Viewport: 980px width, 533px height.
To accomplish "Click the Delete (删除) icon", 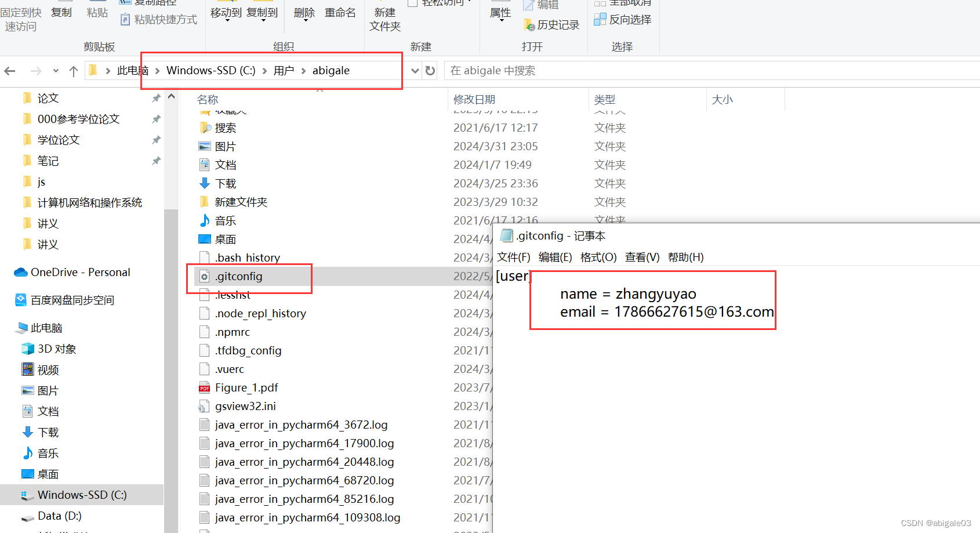I will click(x=303, y=13).
